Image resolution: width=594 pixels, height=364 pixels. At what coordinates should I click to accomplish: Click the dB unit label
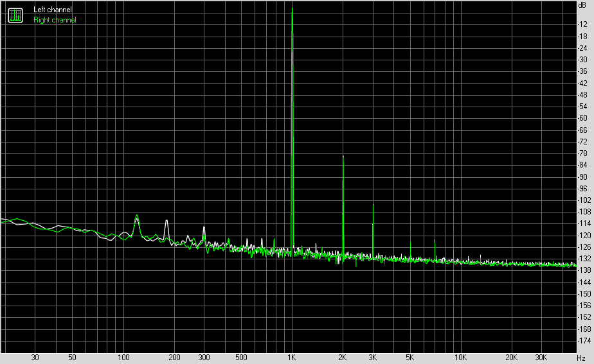(x=582, y=5)
